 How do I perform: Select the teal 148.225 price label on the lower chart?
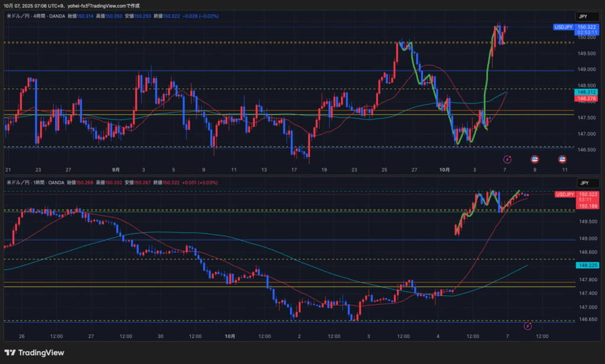click(586, 266)
